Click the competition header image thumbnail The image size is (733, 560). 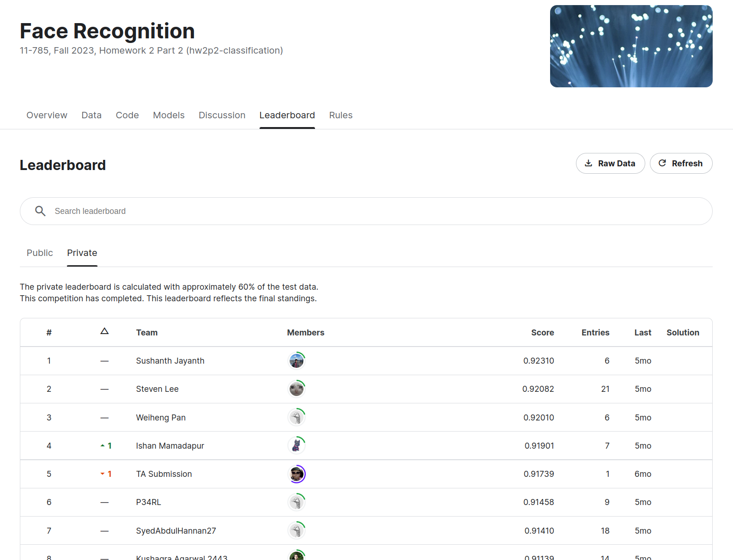pyautogui.click(x=631, y=46)
